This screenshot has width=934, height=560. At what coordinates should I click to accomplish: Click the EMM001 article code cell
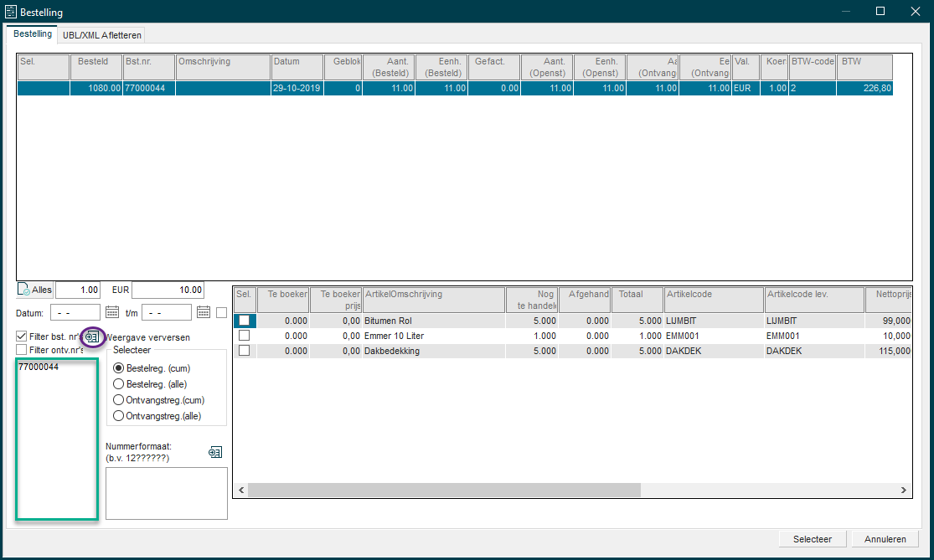[714, 336]
